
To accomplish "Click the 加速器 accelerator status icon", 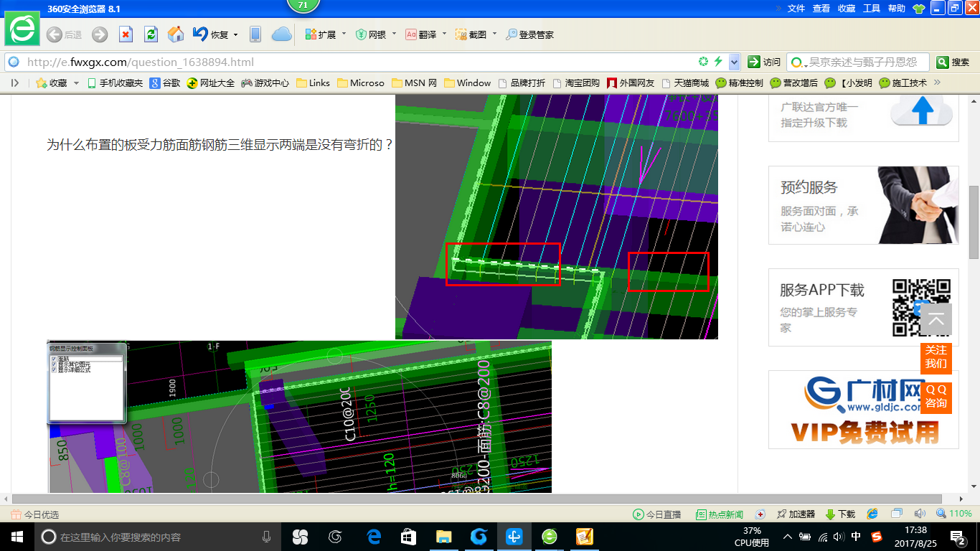I will point(796,514).
